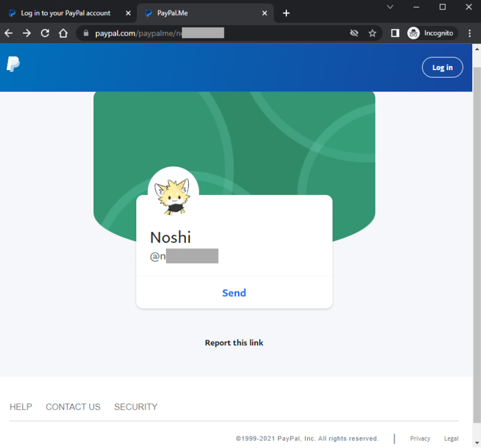Click the scrollbar down arrow
Screen dimensions: 481x448
pos(477,443)
